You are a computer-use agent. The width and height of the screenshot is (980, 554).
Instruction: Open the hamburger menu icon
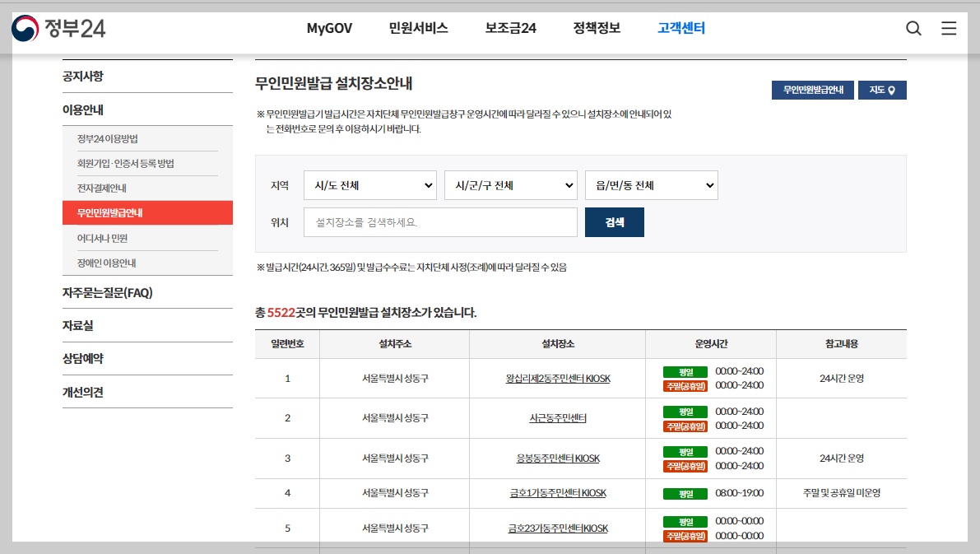pyautogui.click(x=949, y=27)
